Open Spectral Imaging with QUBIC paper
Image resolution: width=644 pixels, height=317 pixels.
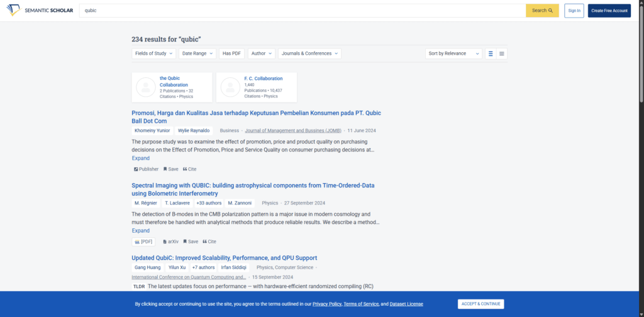(253, 189)
